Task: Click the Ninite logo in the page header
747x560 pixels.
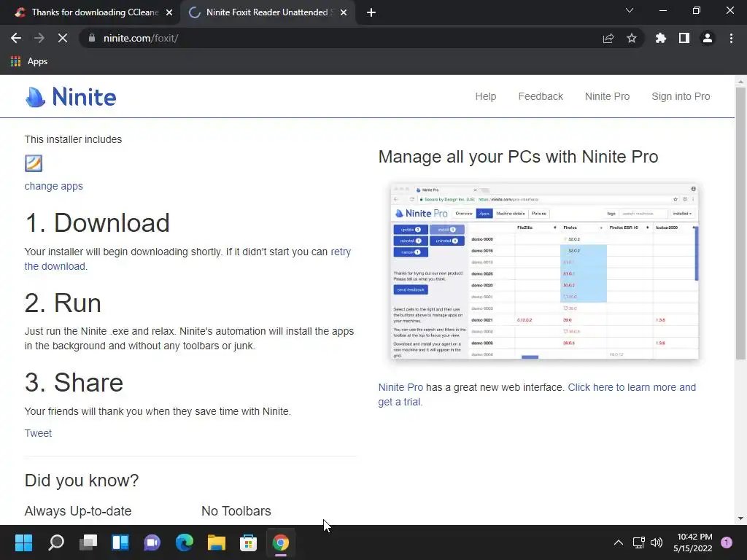Action: click(71, 97)
